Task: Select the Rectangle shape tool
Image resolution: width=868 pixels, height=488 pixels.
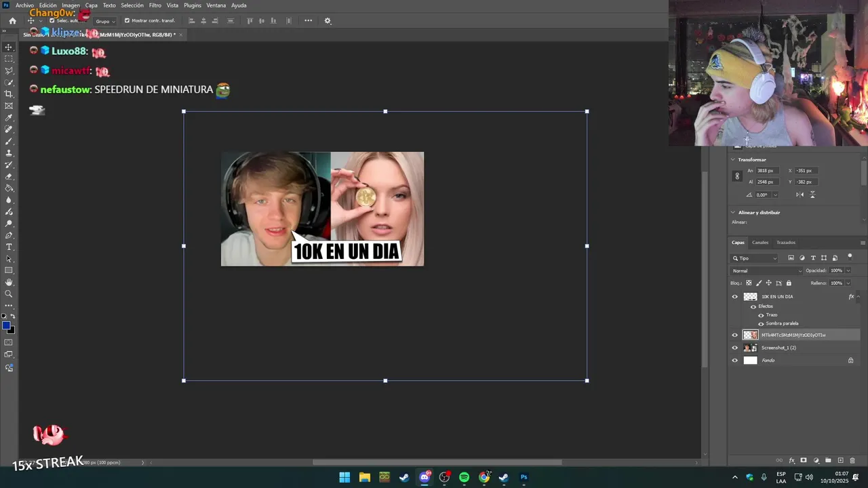Action: coord(9,270)
